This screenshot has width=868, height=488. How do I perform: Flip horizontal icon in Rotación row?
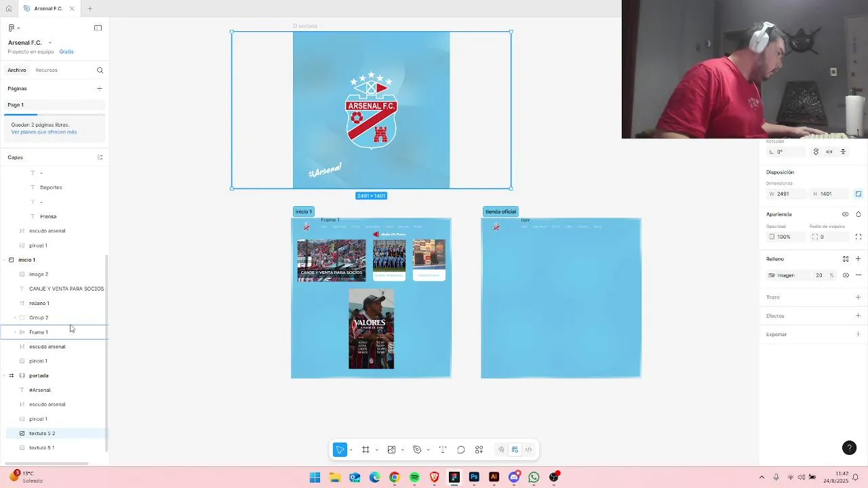point(829,152)
